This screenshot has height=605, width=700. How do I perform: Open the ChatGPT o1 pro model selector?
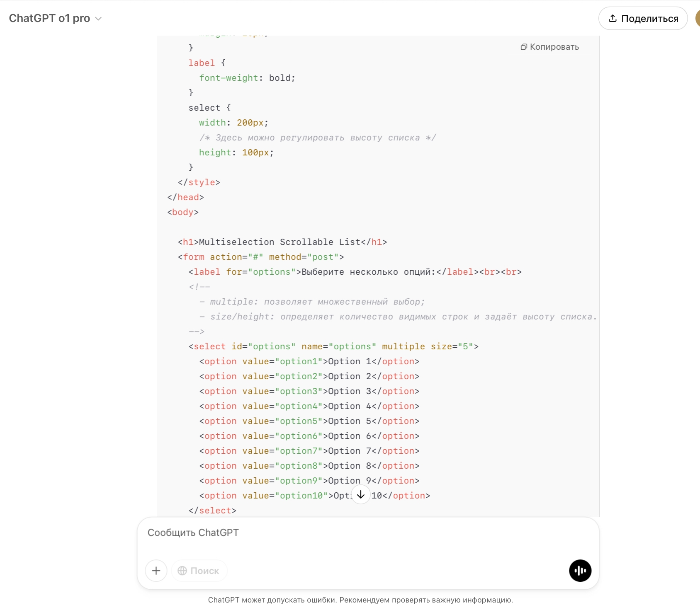point(55,18)
